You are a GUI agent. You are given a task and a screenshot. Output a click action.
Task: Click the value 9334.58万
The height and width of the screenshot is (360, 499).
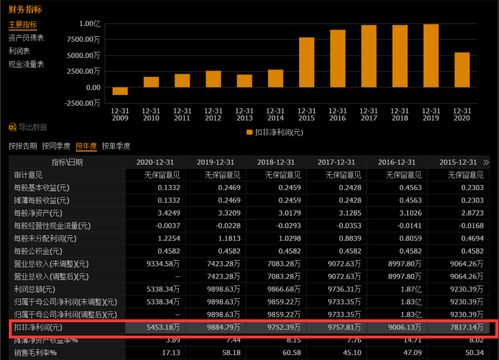point(163,264)
